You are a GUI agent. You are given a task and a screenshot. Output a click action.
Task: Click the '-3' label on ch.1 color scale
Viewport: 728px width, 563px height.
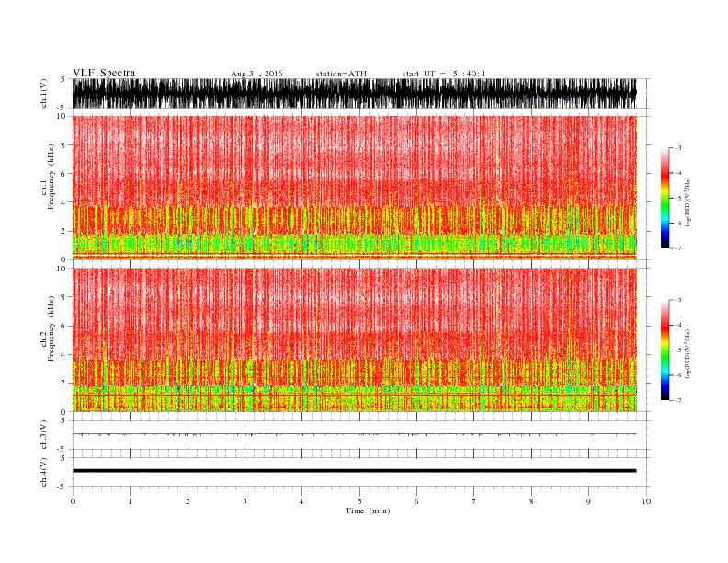[677, 148]
